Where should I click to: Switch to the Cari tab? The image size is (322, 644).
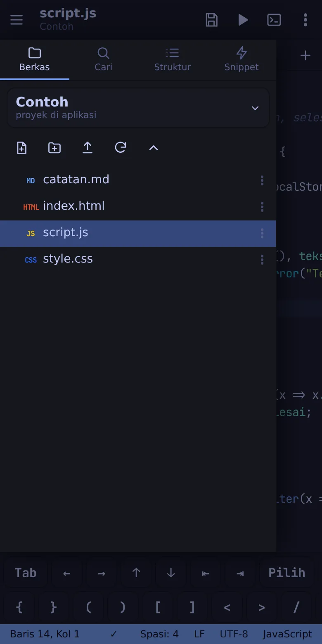(103, 60)
